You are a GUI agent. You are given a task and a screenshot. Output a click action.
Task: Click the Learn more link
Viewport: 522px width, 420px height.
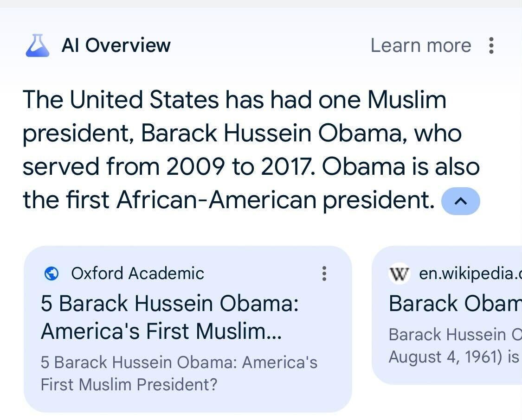[420, 45]
